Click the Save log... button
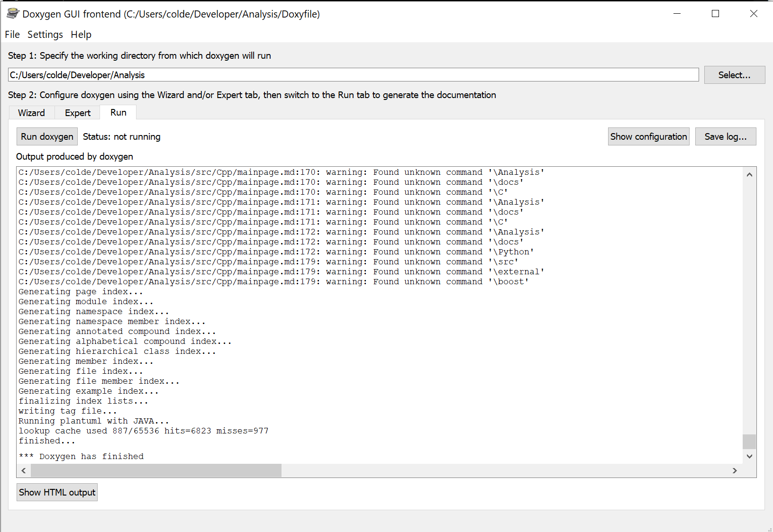773x532 pixels. 725,136
